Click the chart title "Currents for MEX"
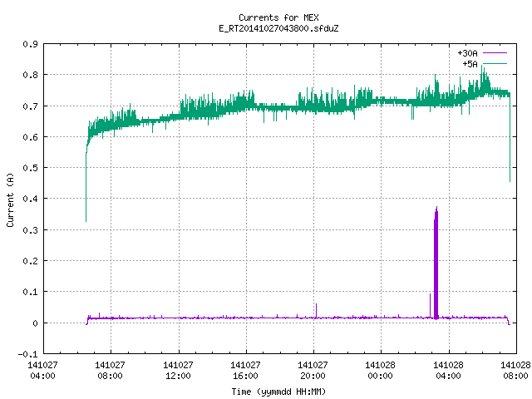532x399 pixels. (278, 17)
